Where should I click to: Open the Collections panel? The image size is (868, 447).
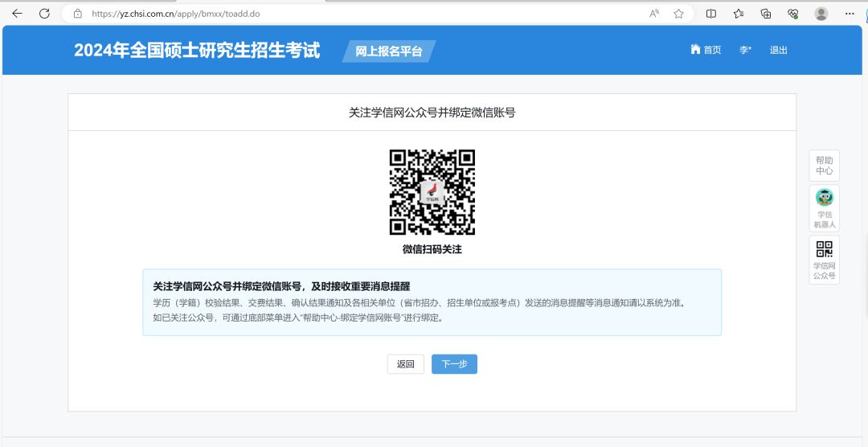point(766,14)
